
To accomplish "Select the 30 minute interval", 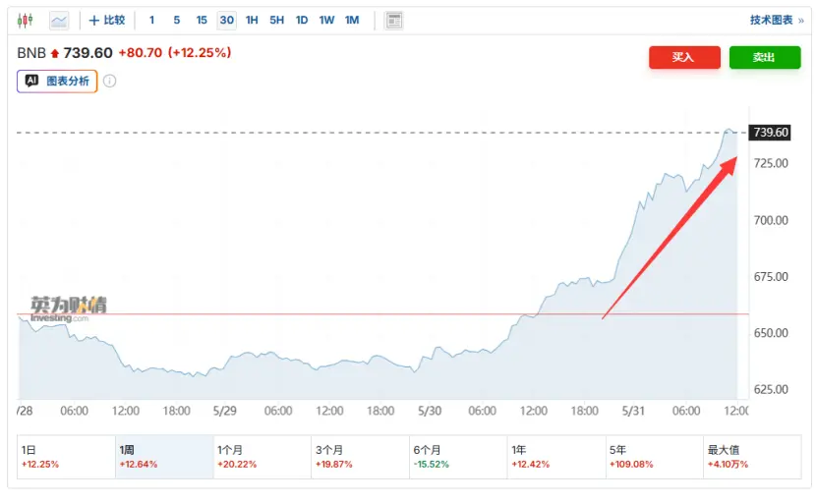I will (x=226, y=21).
